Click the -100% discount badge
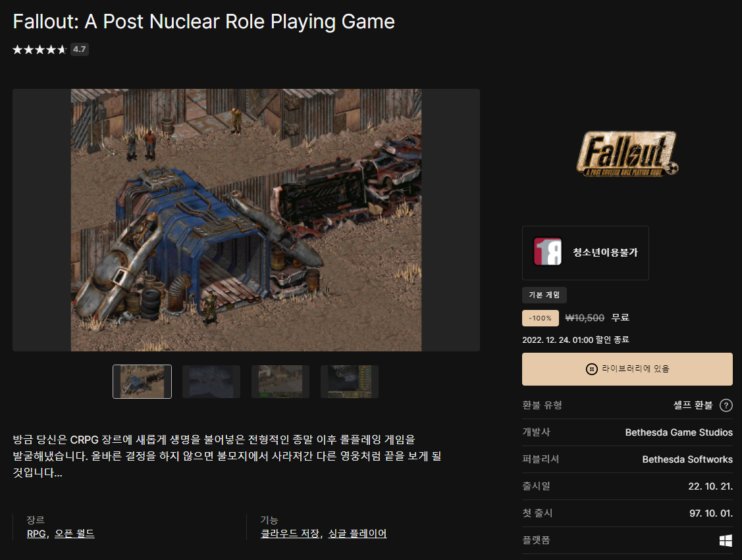Screen dimensions: 742x560 point(541,318)
